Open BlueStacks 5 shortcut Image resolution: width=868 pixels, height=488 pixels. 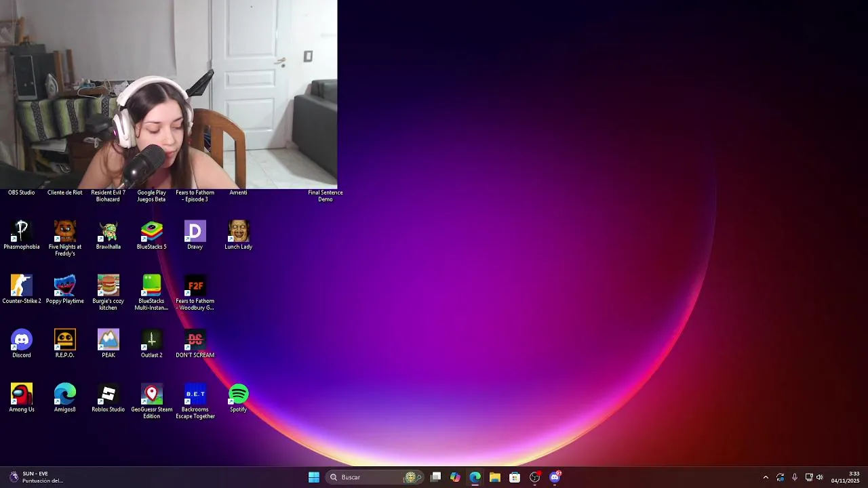tap(152, 235)
